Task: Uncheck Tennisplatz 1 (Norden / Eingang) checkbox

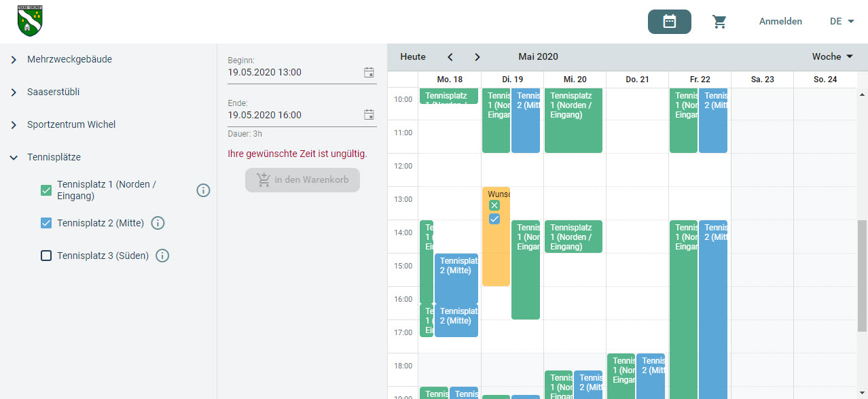Action: [46, 190]
